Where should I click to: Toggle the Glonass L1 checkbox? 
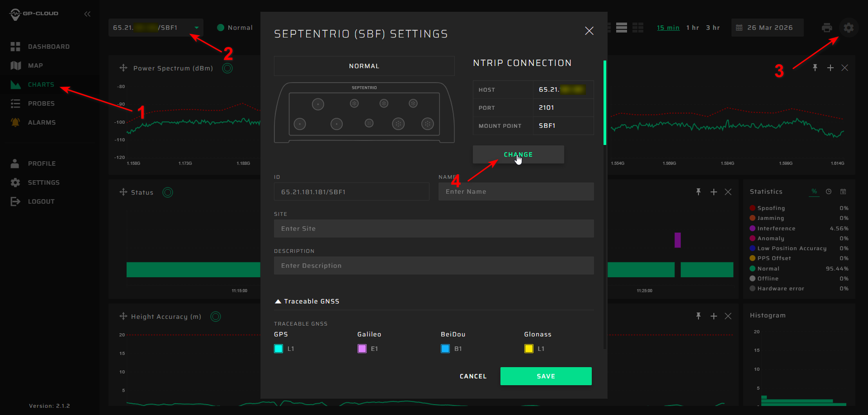point(529,349)
